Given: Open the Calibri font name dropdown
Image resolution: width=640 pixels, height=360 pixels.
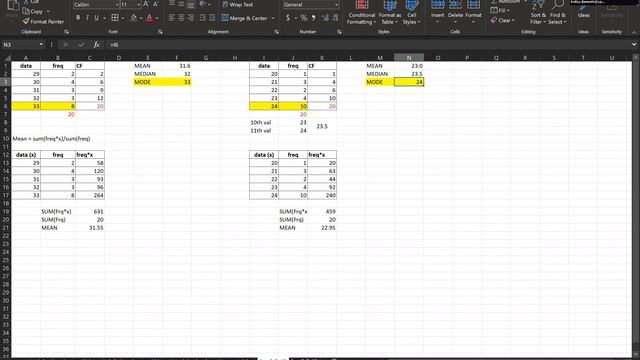Looking at the screenshot, I should click(117, 4).
